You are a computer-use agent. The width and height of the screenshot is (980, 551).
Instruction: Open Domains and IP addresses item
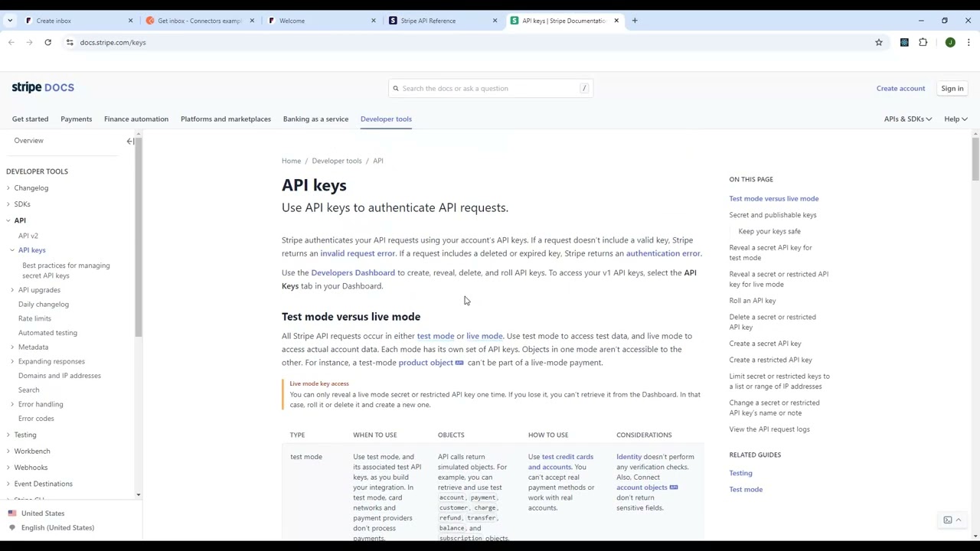(60, 376)
